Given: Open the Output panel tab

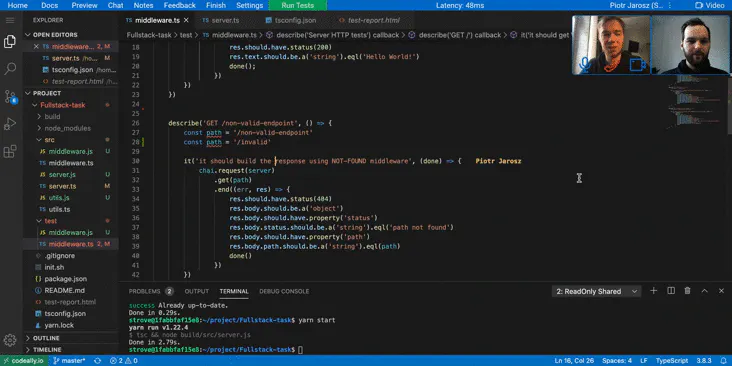Looking at the screenshot, I should pyautogui.click(x=197, y=291).
